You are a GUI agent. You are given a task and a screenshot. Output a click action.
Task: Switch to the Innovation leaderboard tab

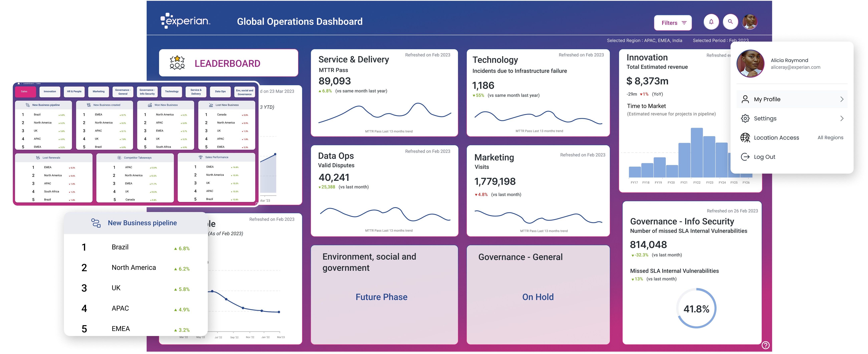[x=50, y=91]
